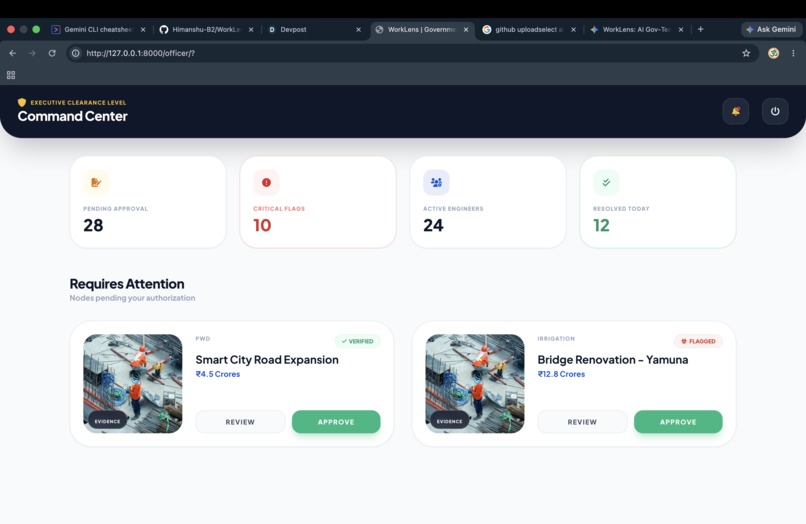Click the Irrigation department label
This screenshot has height=524, width=806.
tap(556, 338)
